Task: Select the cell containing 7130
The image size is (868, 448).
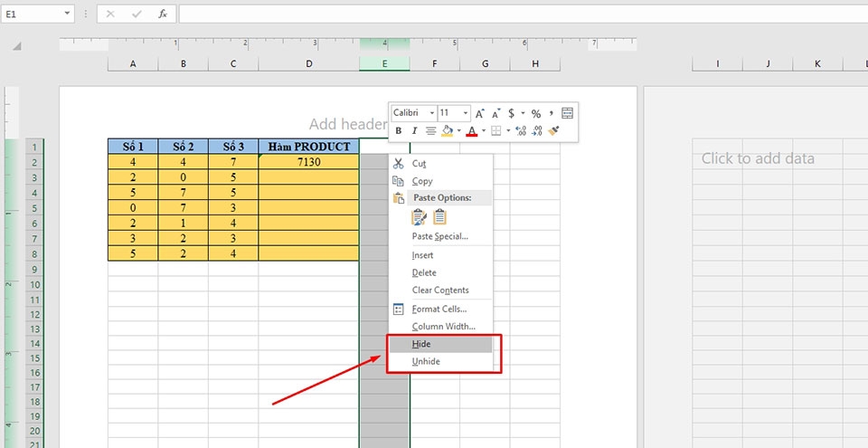Action: [309, 162]
